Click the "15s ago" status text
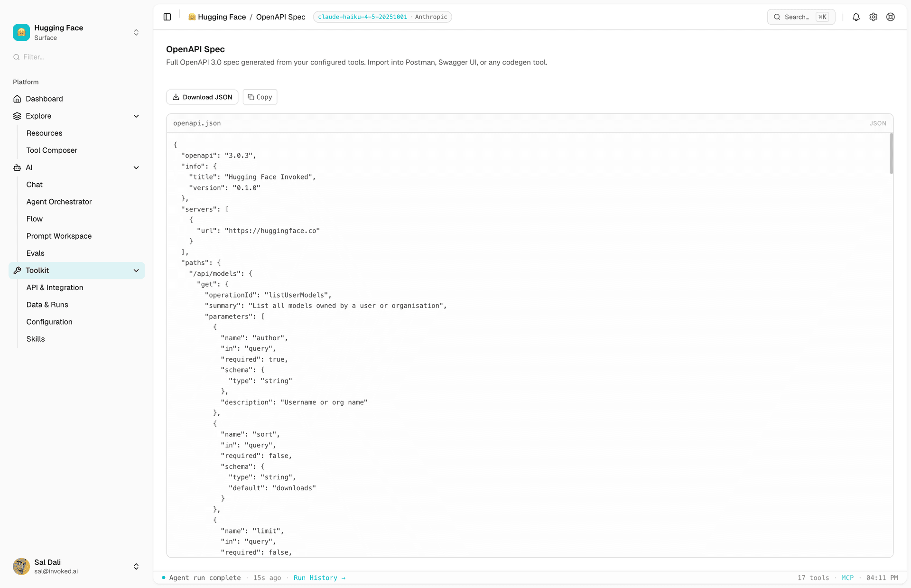Viewport: 911px width, 588px height. [267, 578]
